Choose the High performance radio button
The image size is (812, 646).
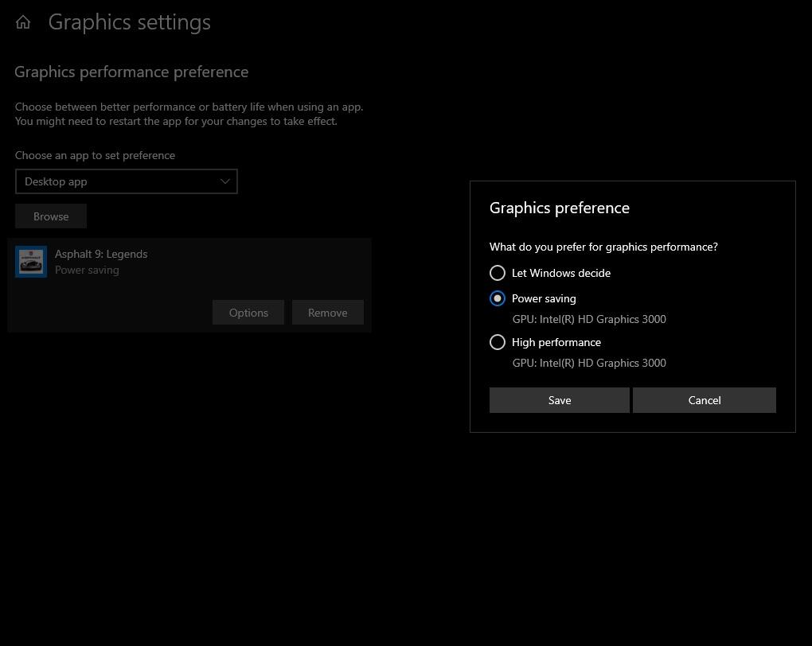coord(497,342)
